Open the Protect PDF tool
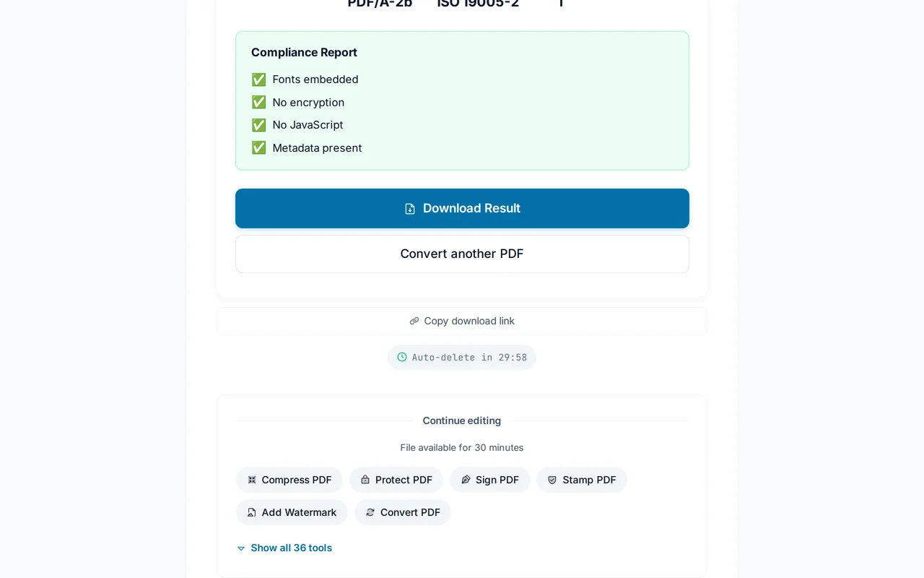The width and height of the screenshot is (924, 578). (396, 480)
